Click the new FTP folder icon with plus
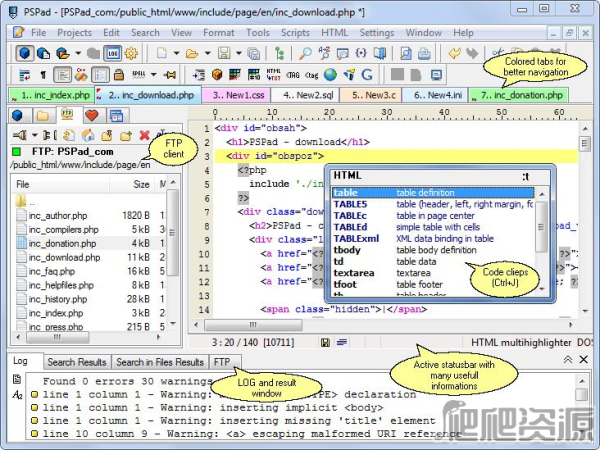The height and width of the screenshot is (450, 600). pyautogui.click(x=126, y=135)
